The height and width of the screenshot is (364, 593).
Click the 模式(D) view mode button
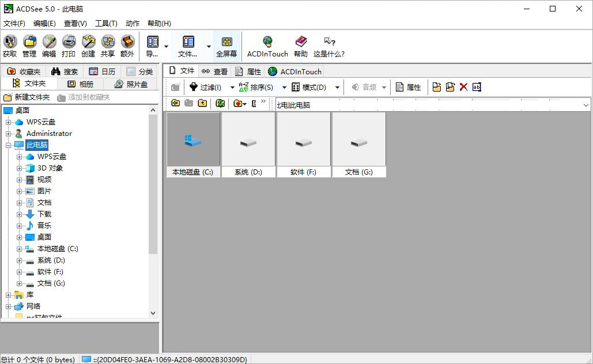pyautogui.click(x=309, y=88)
